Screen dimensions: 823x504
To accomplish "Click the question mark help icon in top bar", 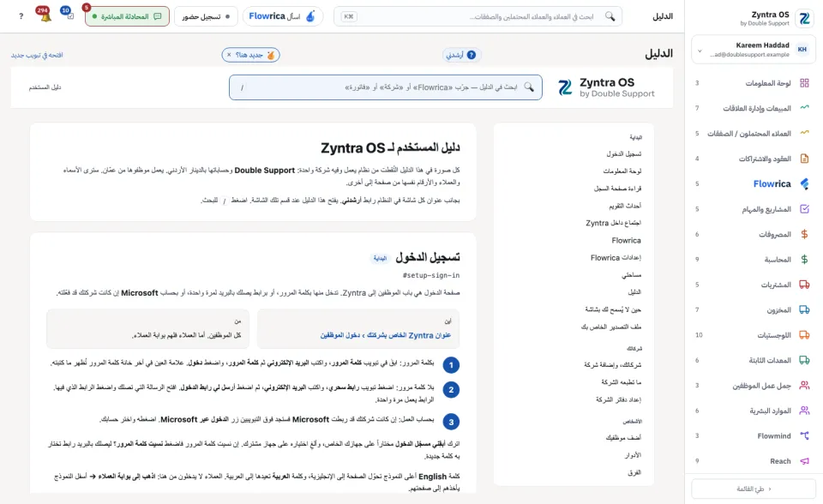I will (x=21, y=16).
